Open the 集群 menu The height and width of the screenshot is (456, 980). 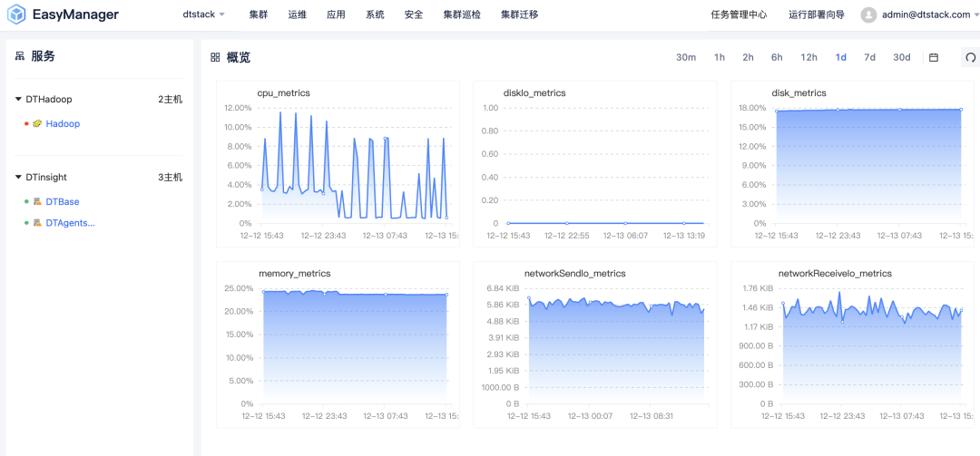258,15
